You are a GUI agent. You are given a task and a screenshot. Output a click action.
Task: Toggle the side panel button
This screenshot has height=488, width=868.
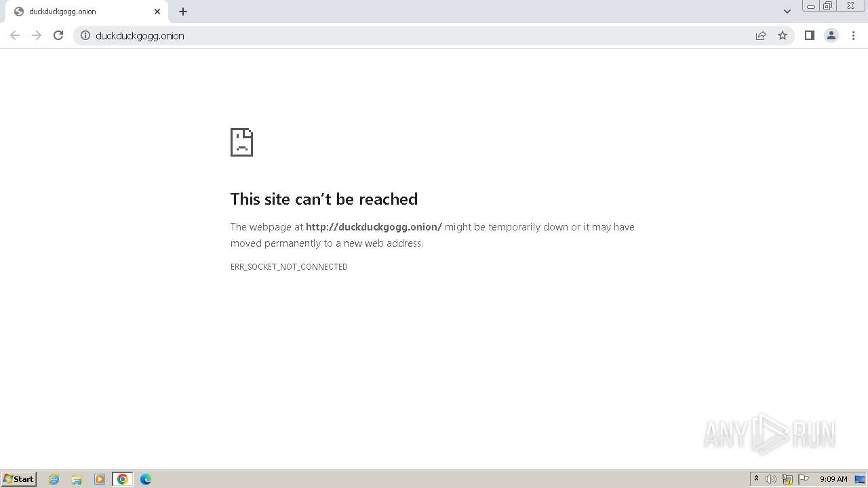point(809,35)
